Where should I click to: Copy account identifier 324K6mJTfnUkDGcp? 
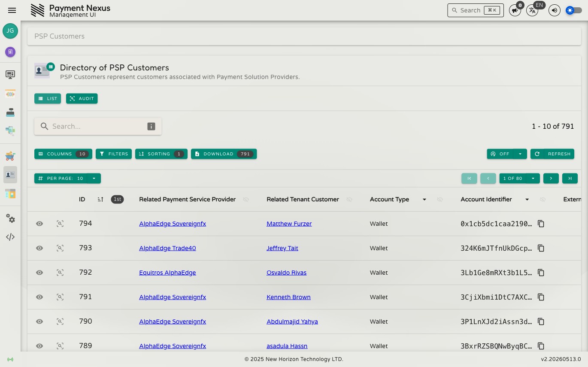pos(541,248)
